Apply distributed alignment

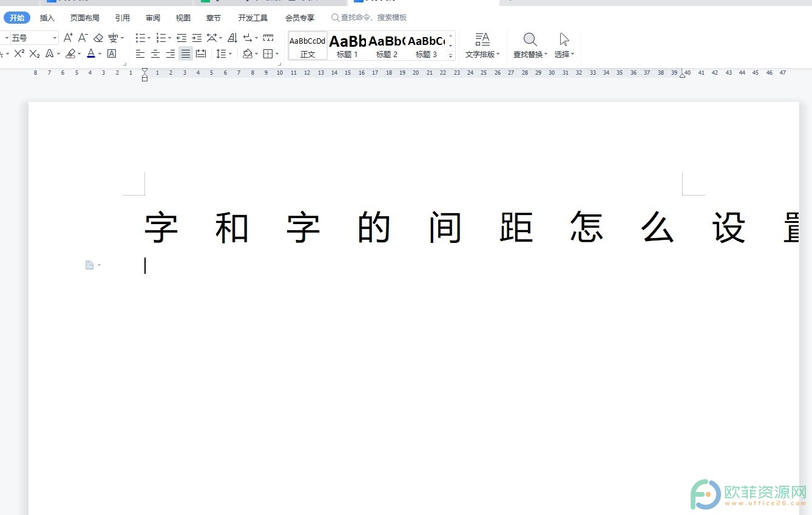201,53
